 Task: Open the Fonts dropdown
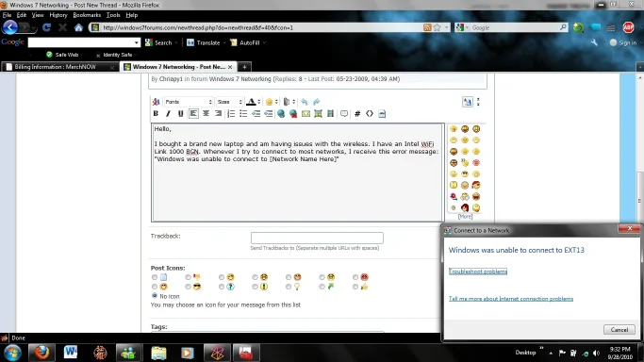click(x=188, y=102)
